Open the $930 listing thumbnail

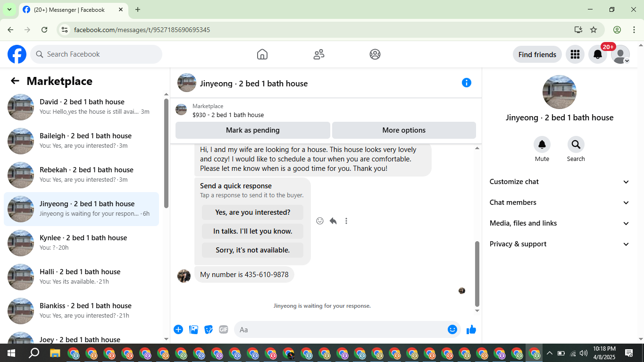[181, 110]
